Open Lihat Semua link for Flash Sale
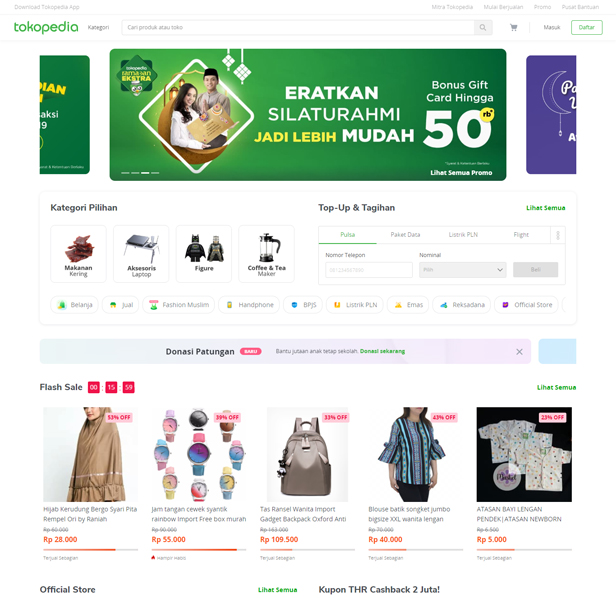 pos(556,387)
